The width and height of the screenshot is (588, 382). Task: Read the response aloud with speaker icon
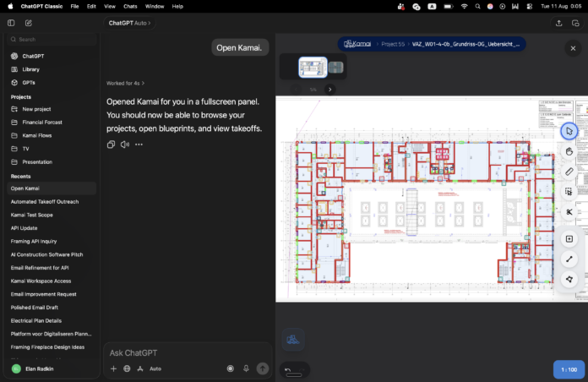tap(125, 145)
